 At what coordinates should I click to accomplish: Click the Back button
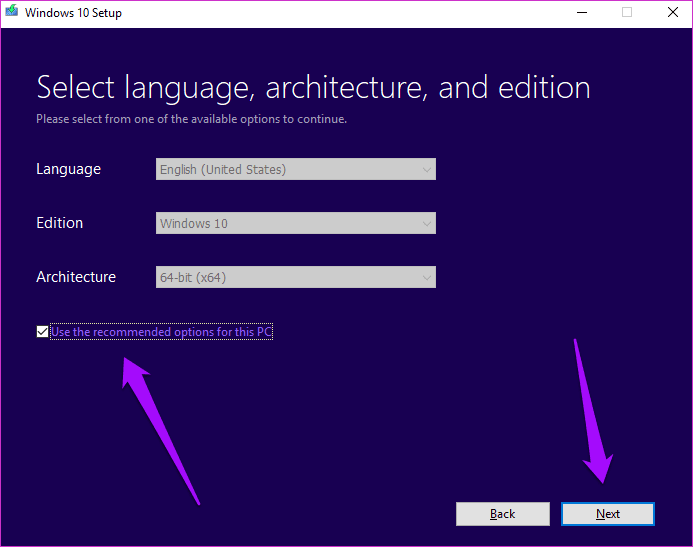click(x=503, y=514)
